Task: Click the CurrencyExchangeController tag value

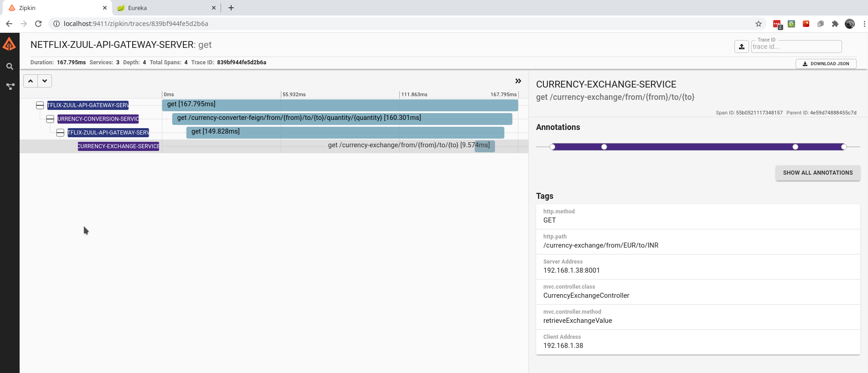Action: 586,295
